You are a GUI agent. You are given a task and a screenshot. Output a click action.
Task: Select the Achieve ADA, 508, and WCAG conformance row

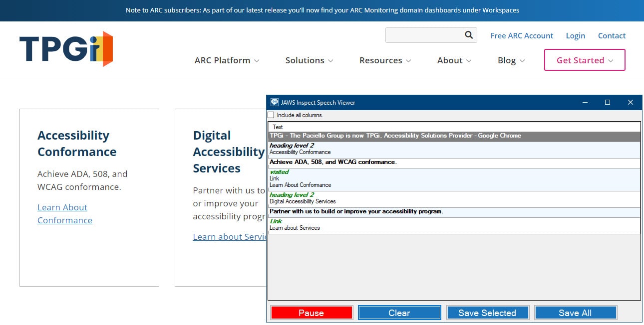click(454, 162)
